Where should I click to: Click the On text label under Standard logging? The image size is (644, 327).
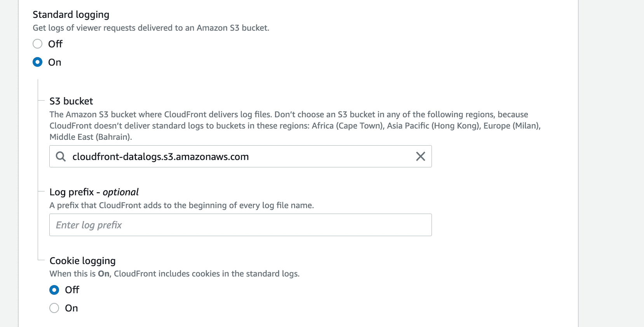pos(55,63)
